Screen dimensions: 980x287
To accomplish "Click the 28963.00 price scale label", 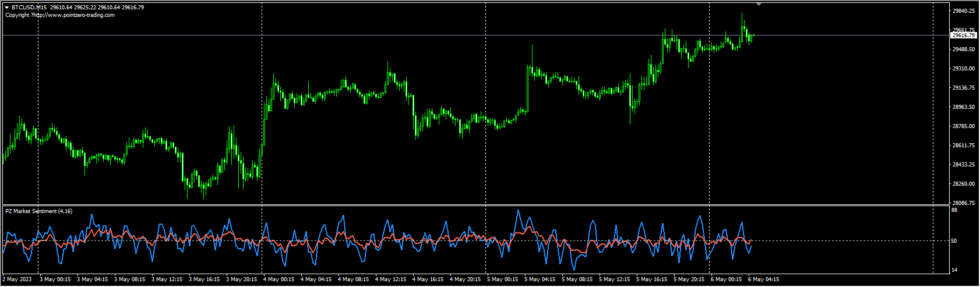I will [964, 107].
